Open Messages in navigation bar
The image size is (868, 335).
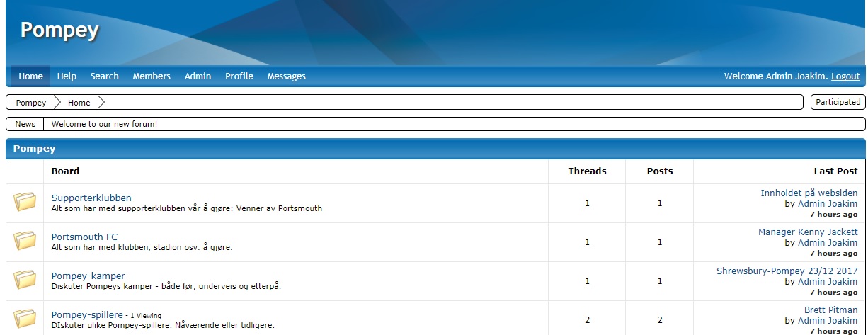[287, 76]
